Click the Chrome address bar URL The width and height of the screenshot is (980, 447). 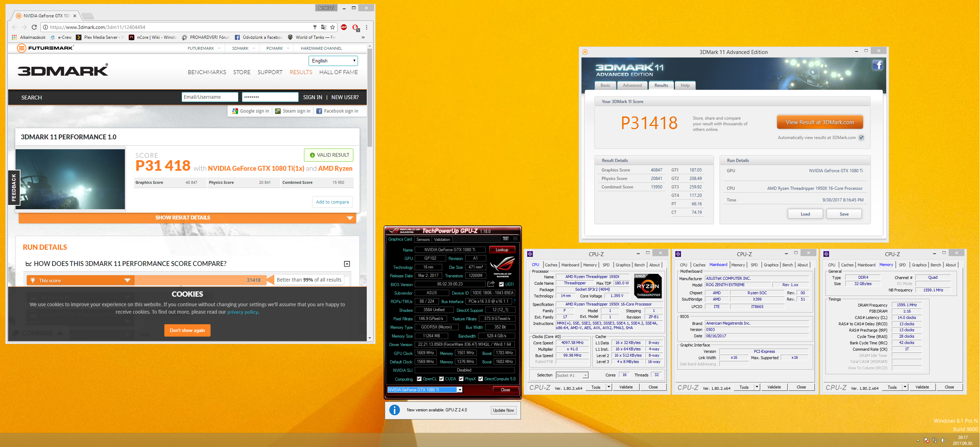(97, 27)
